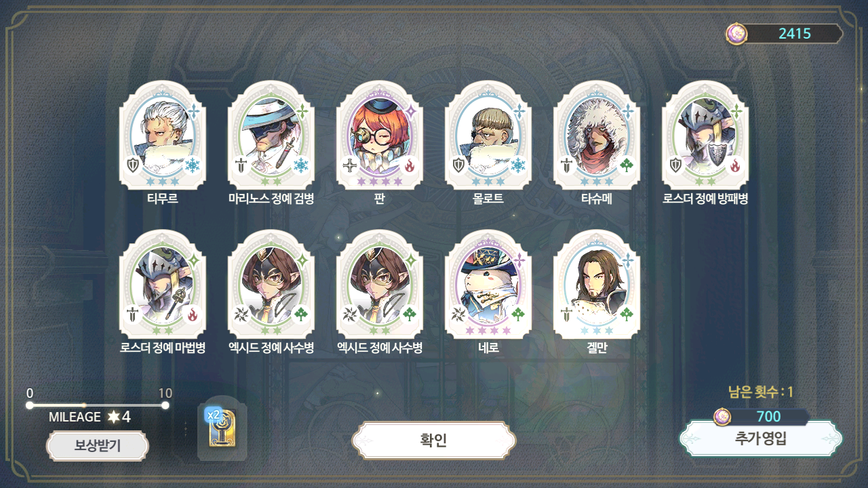
Task: Open the 겔만 character portrait
Action: [x=597, y=285]
